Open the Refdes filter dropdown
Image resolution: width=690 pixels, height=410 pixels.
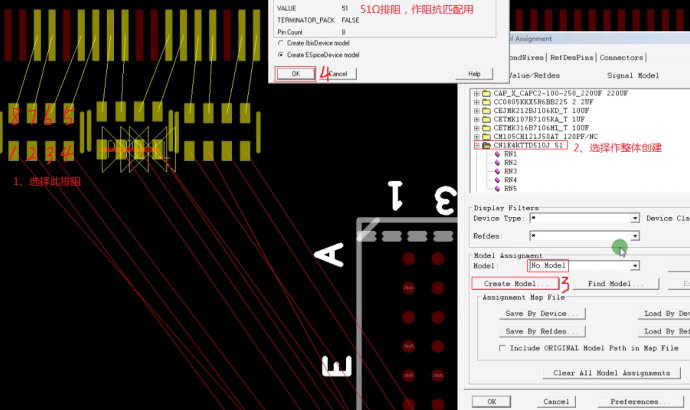[634, 237]
